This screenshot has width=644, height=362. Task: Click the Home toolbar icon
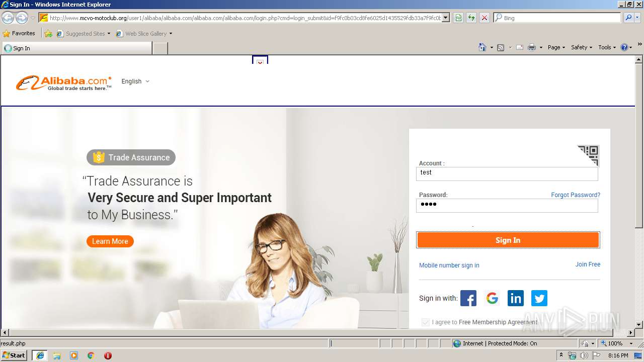(482, 47)
